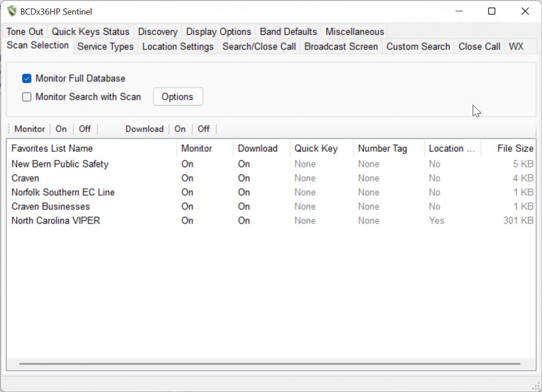Click Number Tag None for Norfolk Southern EC Line

coord(368,193)
